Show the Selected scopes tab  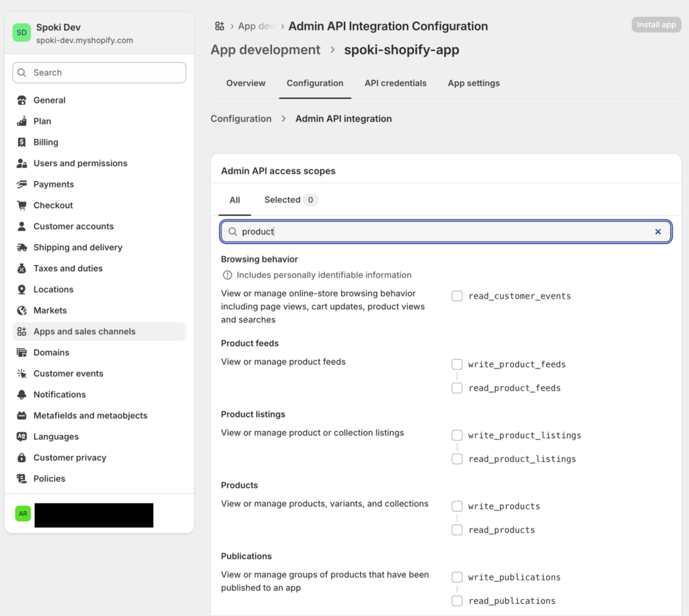pyautogui.click(x=290, y=200)
